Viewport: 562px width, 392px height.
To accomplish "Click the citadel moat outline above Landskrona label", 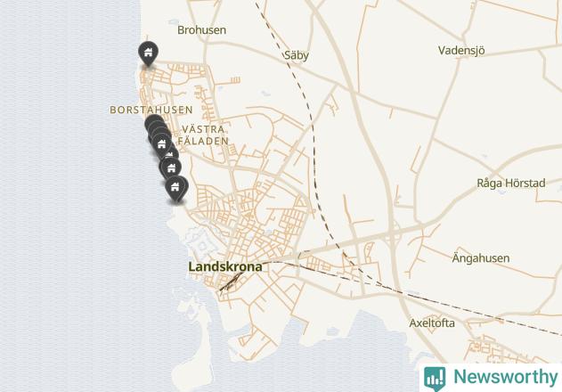I will [201, 243].
